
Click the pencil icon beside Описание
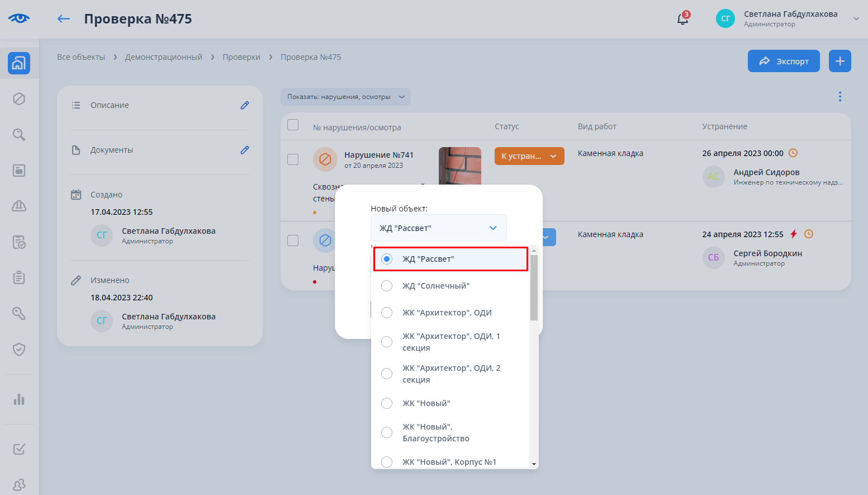(244, 105)
